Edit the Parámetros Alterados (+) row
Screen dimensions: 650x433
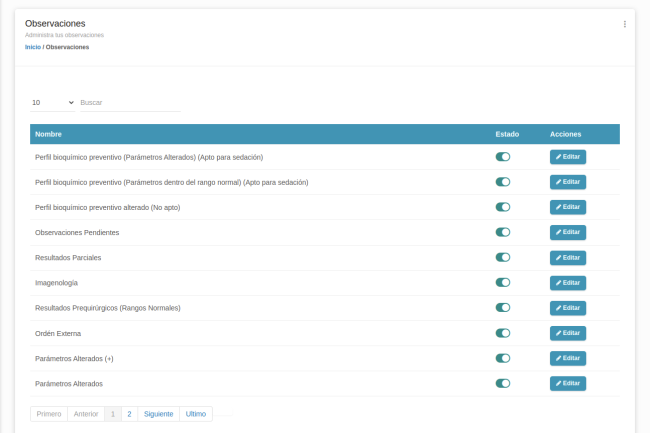(567, 358)
